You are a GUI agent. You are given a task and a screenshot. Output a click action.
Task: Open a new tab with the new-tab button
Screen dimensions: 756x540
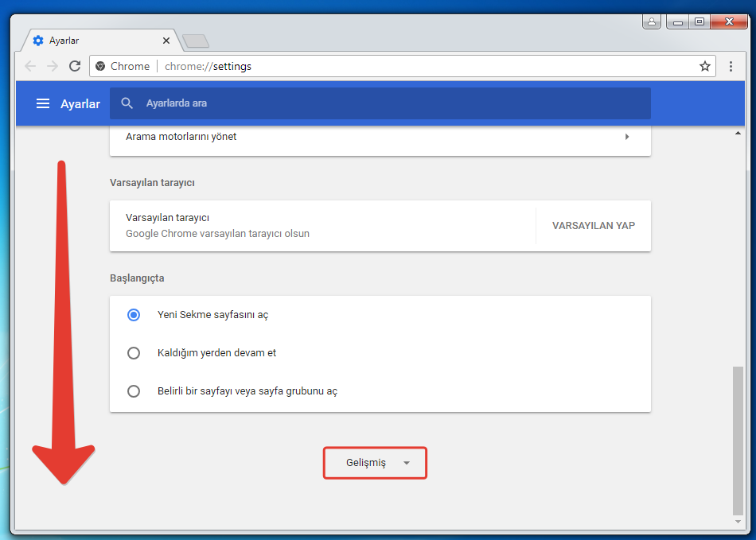click(x=195, y=41)
